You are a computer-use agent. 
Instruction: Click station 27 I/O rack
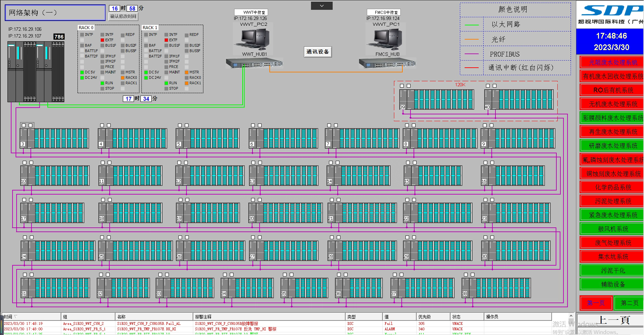tap(284, 251)
